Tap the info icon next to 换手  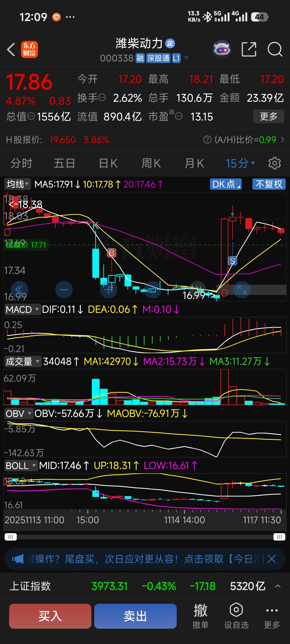pos(102,98)
